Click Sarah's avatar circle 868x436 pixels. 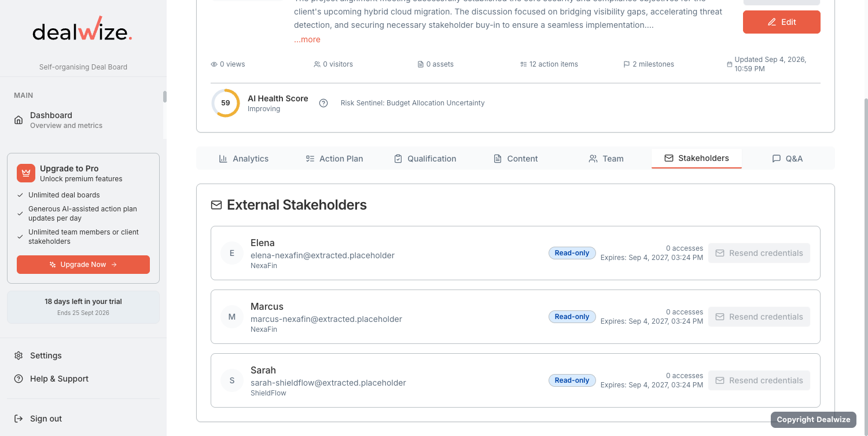pos(232,380)
